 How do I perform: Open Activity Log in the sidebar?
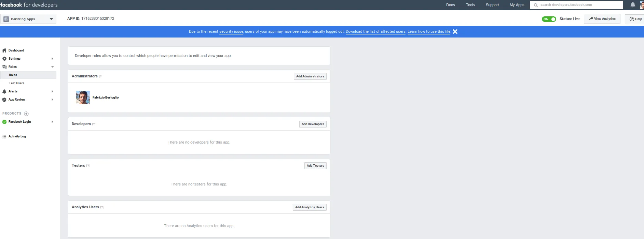click(17, 136)
